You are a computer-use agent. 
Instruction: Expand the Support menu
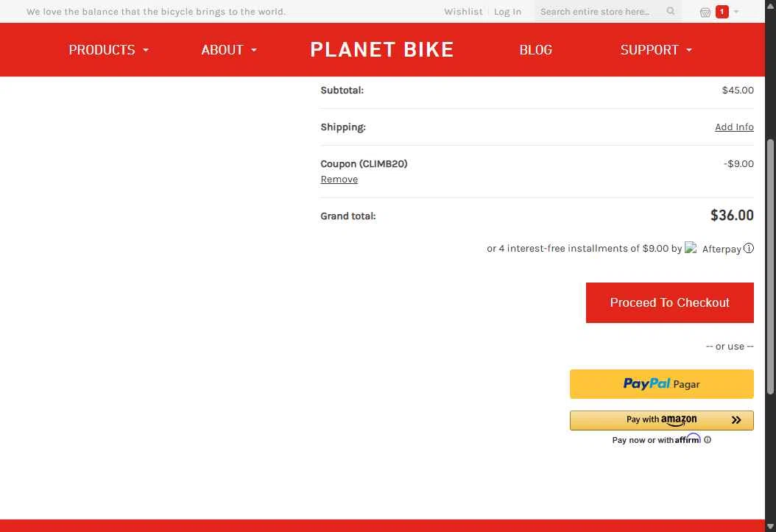656,49
